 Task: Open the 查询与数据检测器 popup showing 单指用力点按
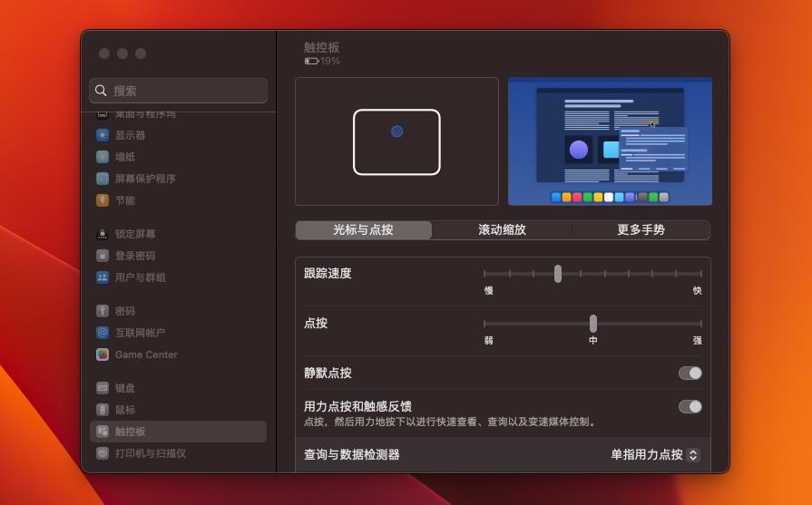click(655, 455)
